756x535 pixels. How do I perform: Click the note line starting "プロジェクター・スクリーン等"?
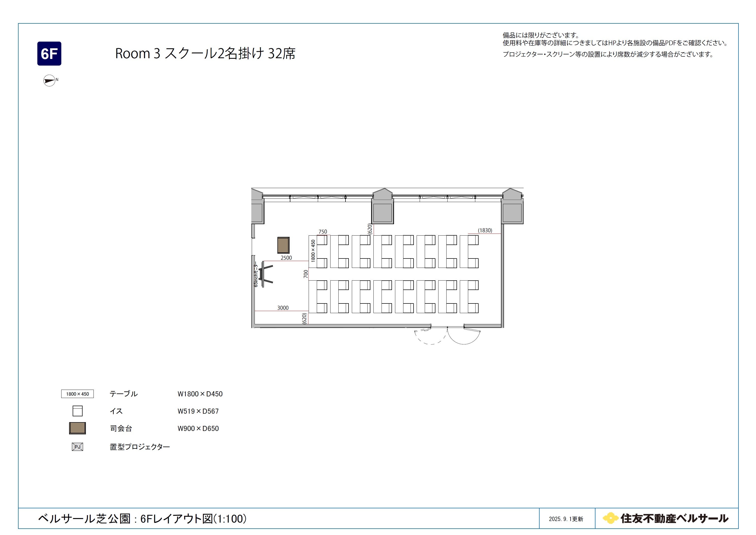click(608, 54)
